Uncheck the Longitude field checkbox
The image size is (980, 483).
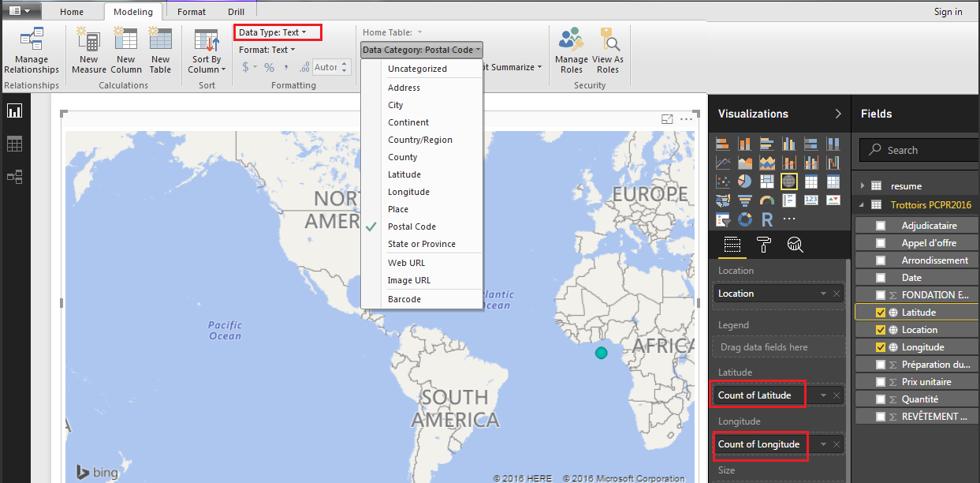[x=881, y=347]
